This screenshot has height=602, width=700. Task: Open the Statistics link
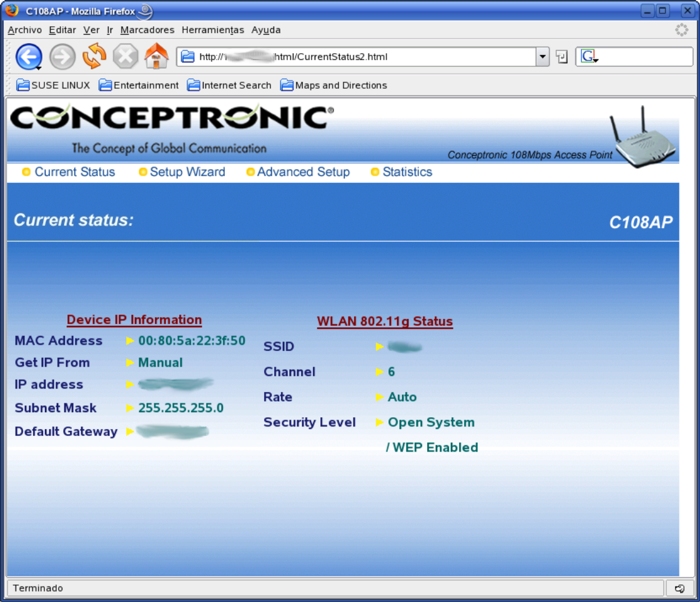407,172
